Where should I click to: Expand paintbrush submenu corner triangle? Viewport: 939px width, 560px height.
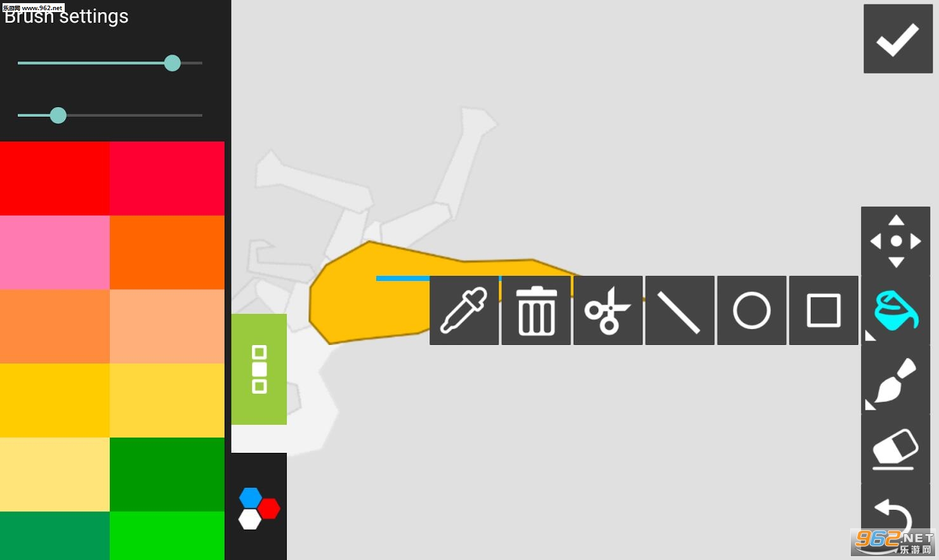pos(870,405)
